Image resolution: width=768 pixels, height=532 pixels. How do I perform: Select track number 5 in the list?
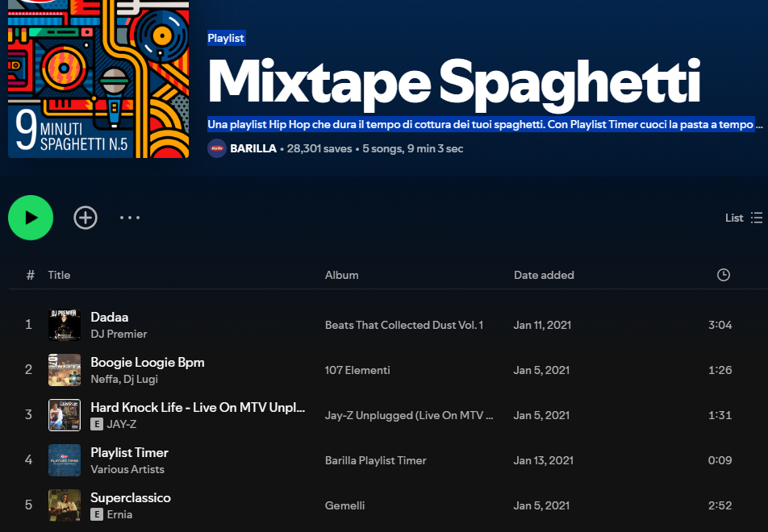coord(28,505)
